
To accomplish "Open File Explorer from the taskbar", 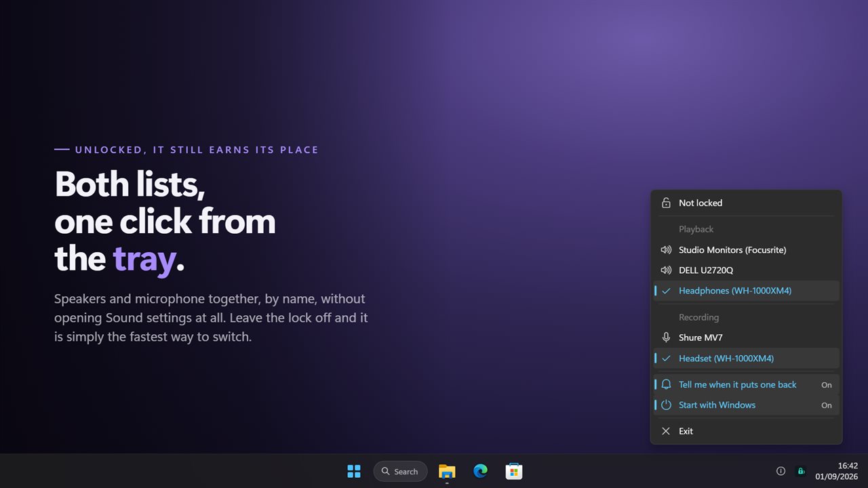I will [447, 471].
